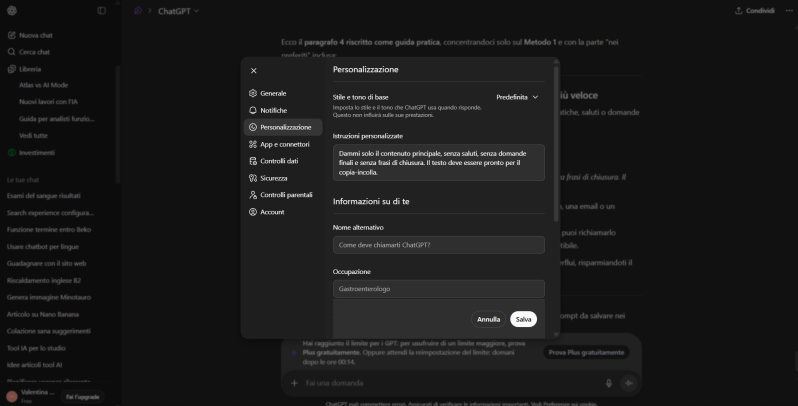Click the Controlli parentali icon
Screen dimensions: 798x406
point(253,195)
